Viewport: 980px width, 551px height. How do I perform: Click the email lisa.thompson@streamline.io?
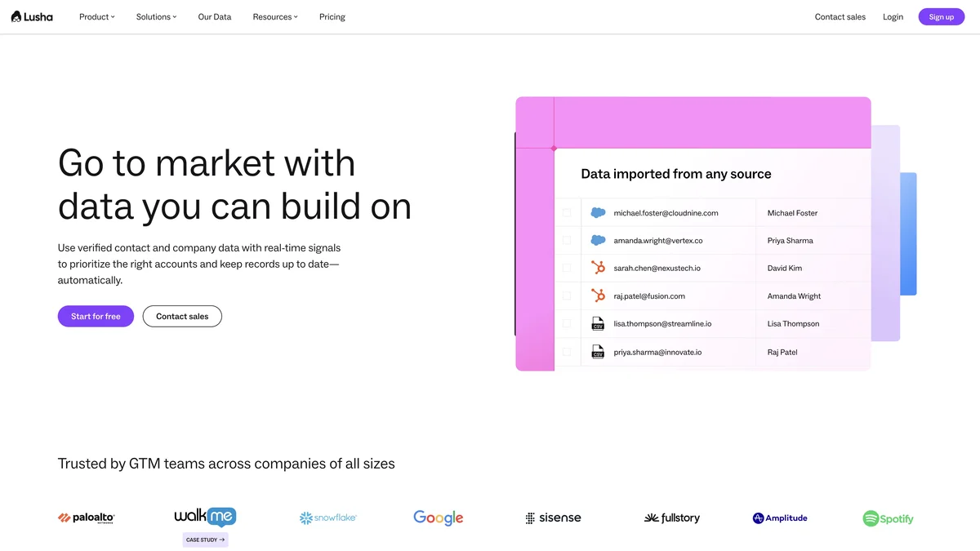(x=662, y=323)
